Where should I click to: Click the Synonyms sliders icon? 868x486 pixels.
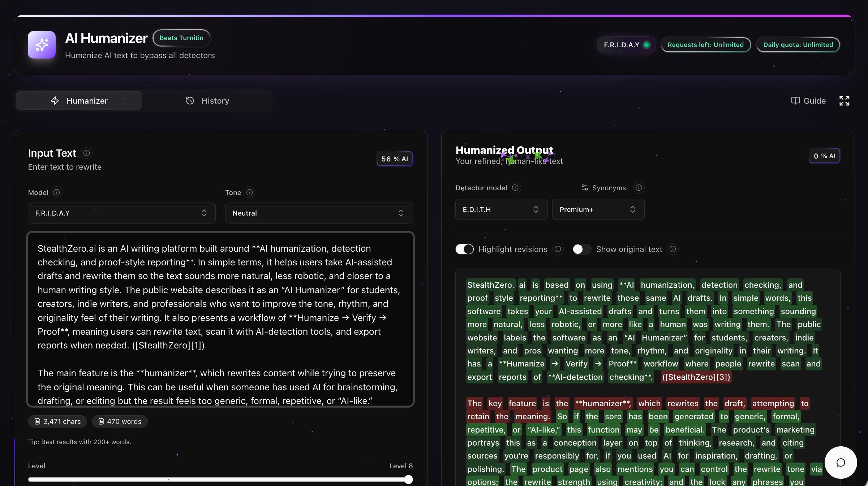pos(585,188)
